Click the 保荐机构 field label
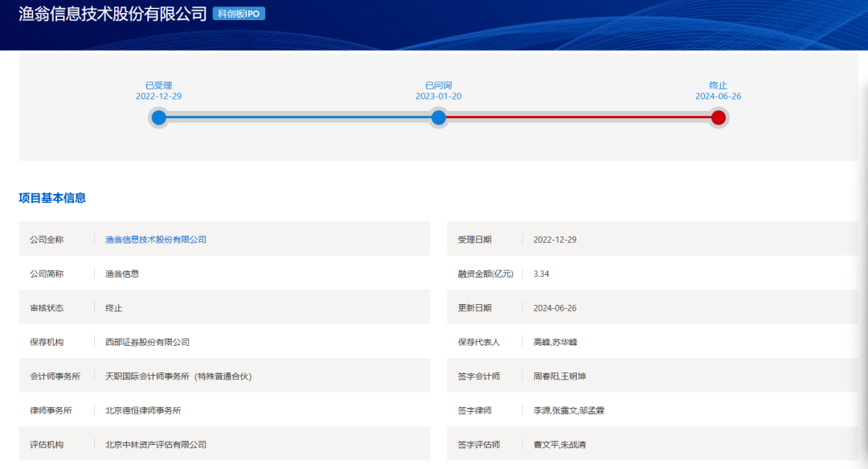 (47, 343)
